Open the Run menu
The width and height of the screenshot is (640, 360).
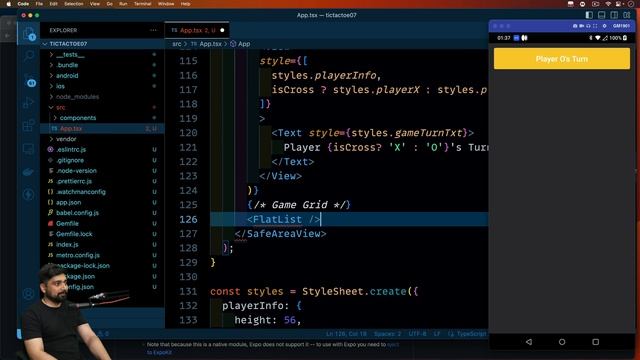coord(123,4)
